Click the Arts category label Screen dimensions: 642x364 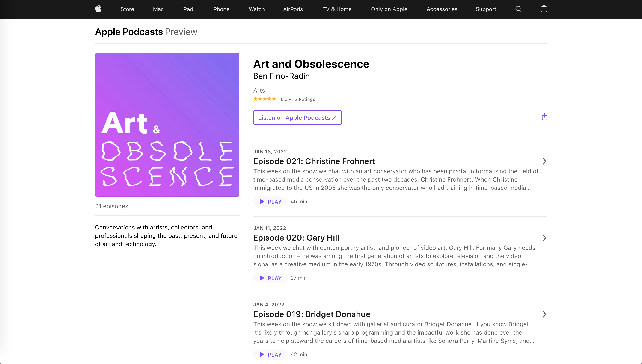tap(259, 91)
